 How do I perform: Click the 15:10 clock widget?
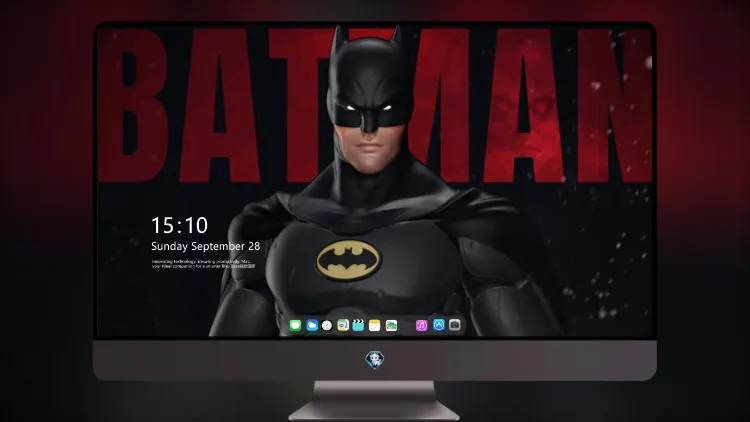click(179, 225)
